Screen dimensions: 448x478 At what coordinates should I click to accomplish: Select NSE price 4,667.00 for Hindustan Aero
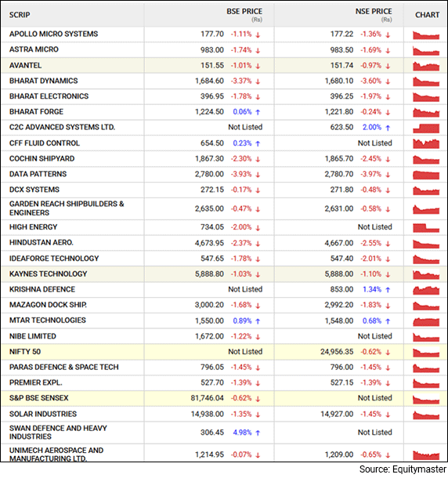click(x=339, y=243)
